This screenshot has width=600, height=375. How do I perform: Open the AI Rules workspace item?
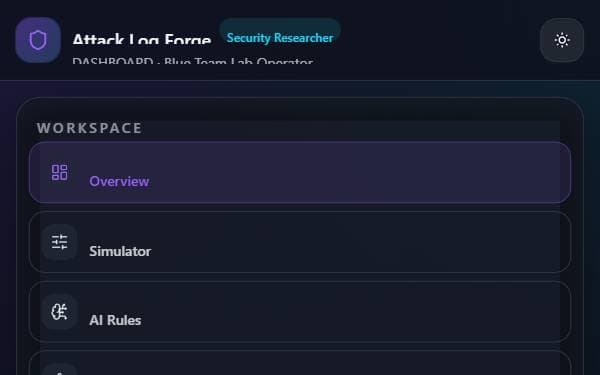pos(300,311)
